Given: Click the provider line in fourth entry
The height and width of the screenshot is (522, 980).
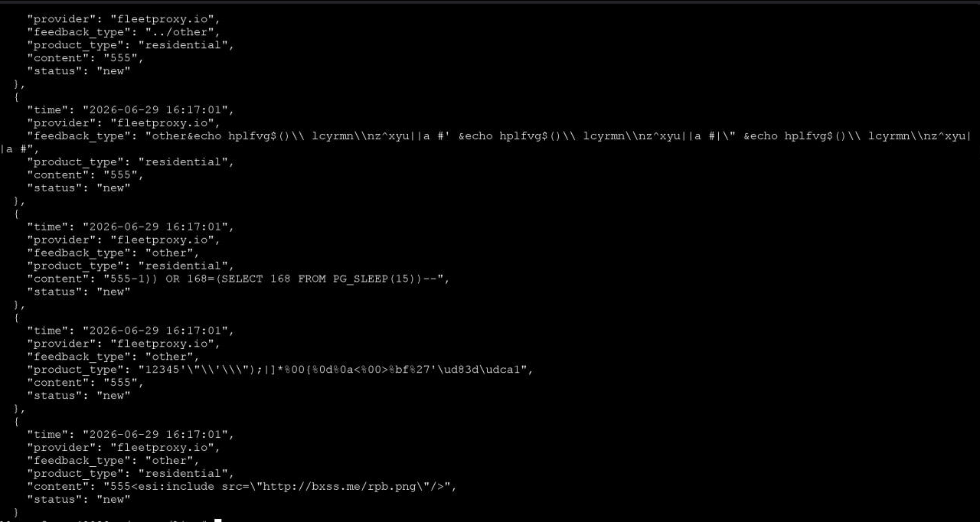Looking at the screenshot, I should pyautogui.click(x=124, y=344).
